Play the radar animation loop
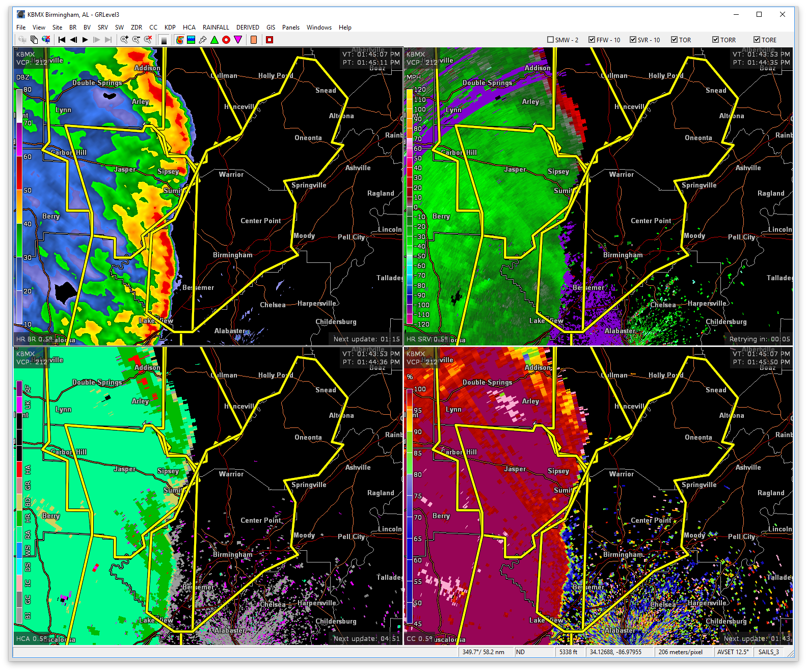The height and width of the screenshot is (672, 807). click(85, 40)
